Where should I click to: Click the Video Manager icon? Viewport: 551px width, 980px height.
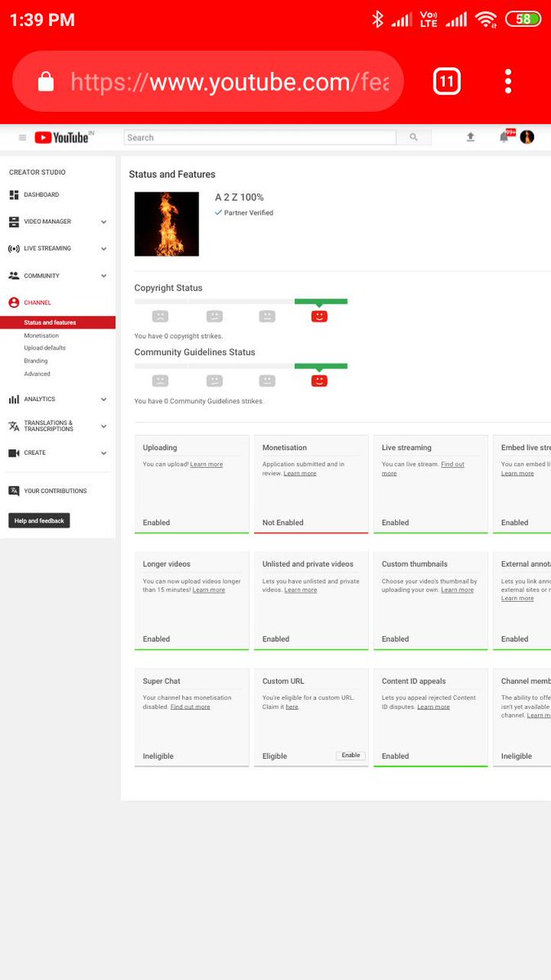[14, 222]
